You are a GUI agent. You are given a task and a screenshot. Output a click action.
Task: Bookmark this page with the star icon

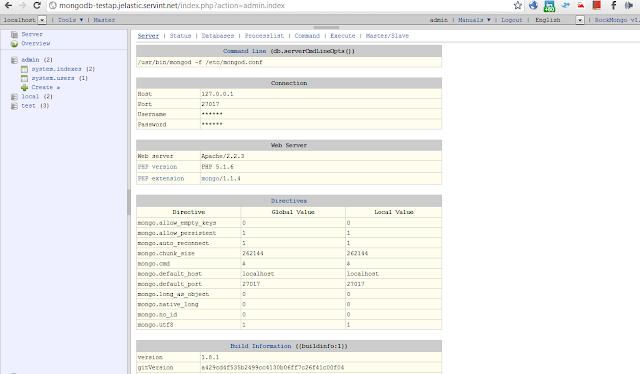518,5
